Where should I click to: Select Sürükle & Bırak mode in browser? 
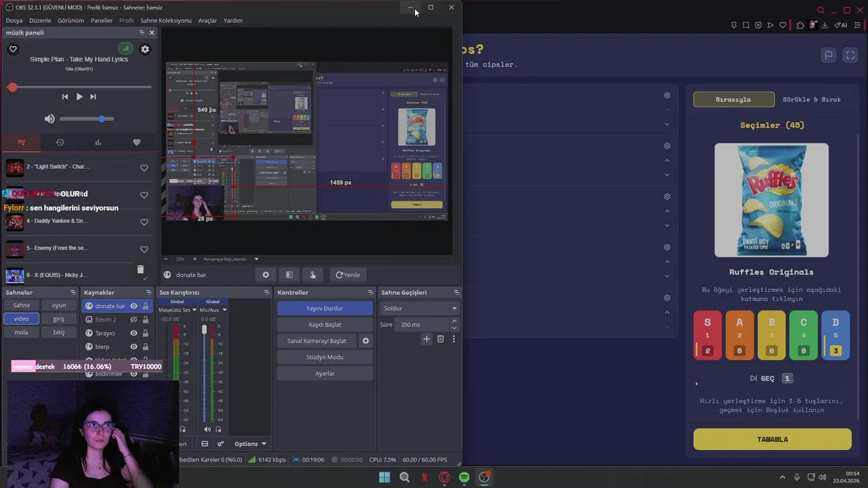point(812,100)
